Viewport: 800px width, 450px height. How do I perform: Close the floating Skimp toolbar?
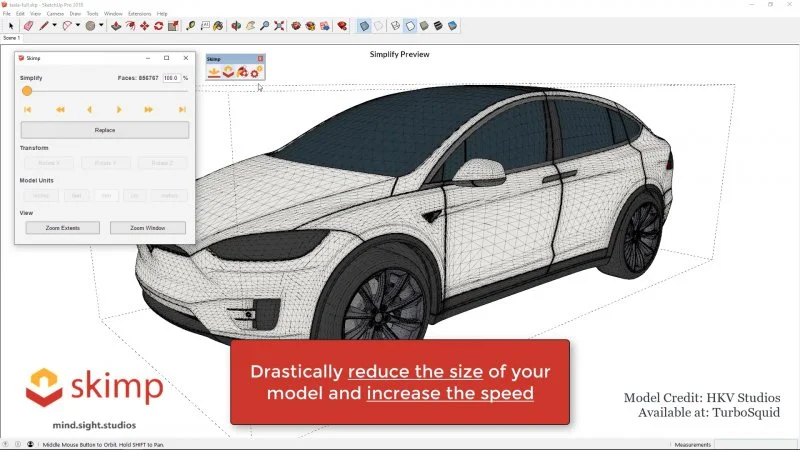(260, 59)
